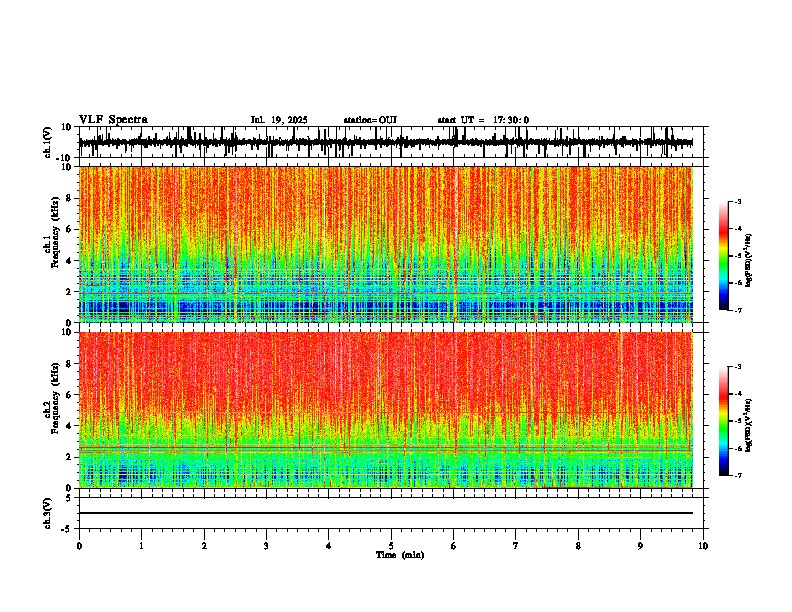792x612 pixels.
Task: Click the '-7' value on ch.2 color scale
Action: click(x=737, y=476)
